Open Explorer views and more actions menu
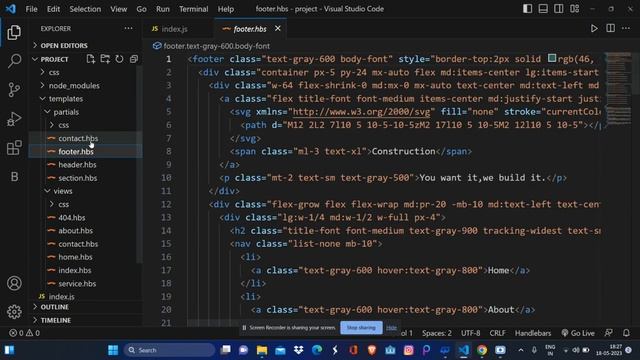Image resolution: width=640 pixels, height=360 pixels. pos(128,29)
